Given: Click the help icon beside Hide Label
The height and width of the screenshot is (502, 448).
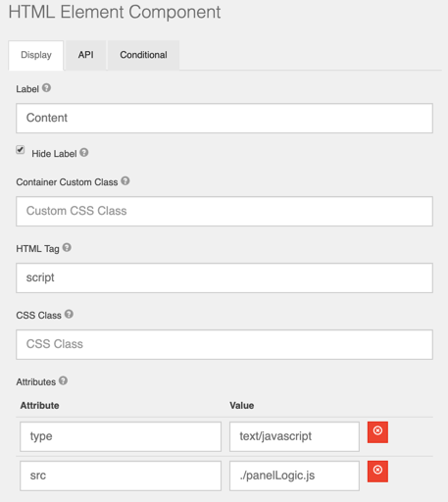Looking at the screenshot, I should [x=84, y=152].
